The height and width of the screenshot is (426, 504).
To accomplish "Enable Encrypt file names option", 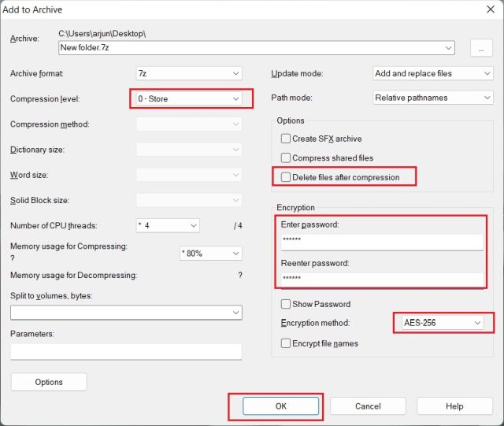I will click(x=286, y=343).
